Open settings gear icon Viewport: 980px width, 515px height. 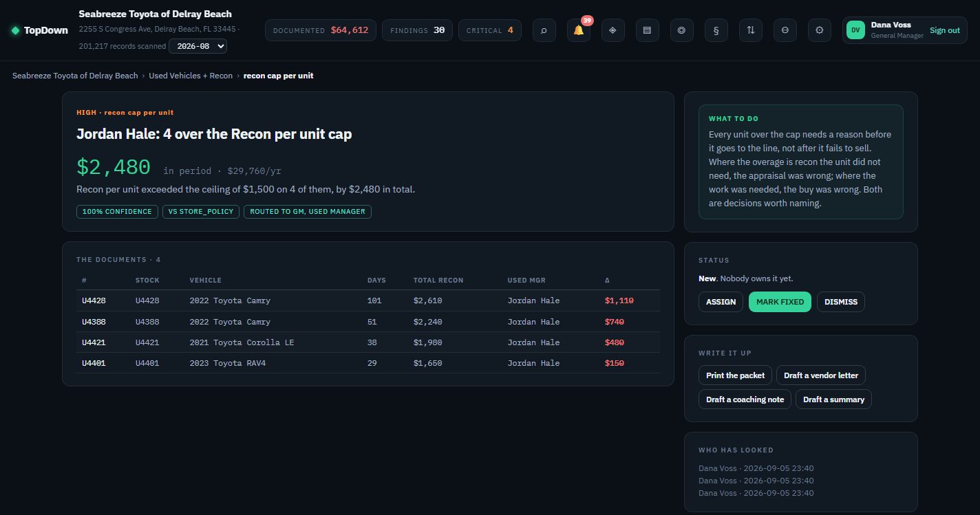[x=819, y=30]
